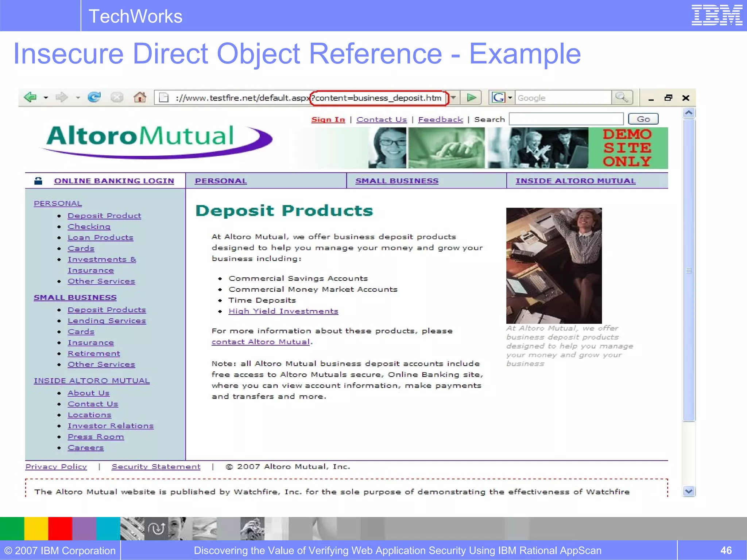Viewport: 747px width, 560px height.
Task: Click the Stop loading icon
Action: (117, 97)
